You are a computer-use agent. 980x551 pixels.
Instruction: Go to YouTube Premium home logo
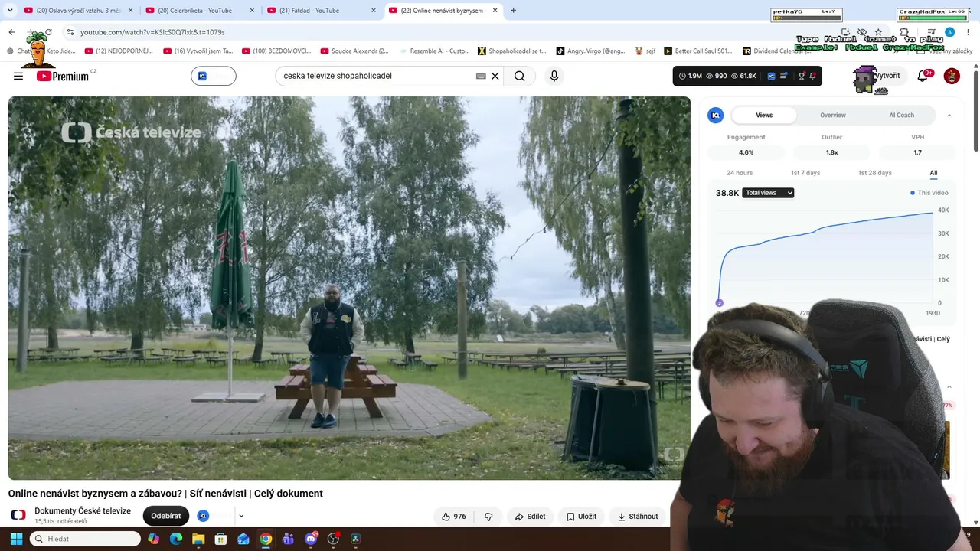click(63, 76)
